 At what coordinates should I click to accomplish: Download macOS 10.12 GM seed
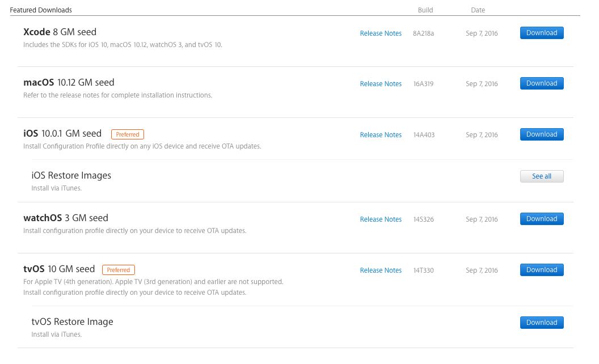coord(542,83)
